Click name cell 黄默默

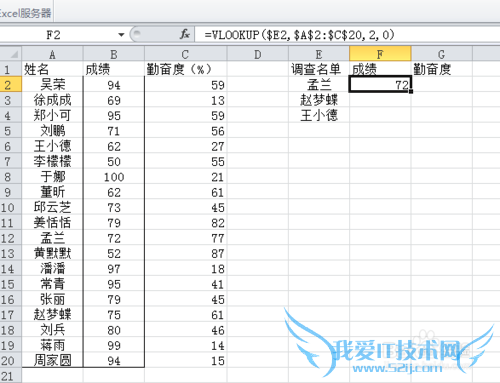tap(52, 253)
